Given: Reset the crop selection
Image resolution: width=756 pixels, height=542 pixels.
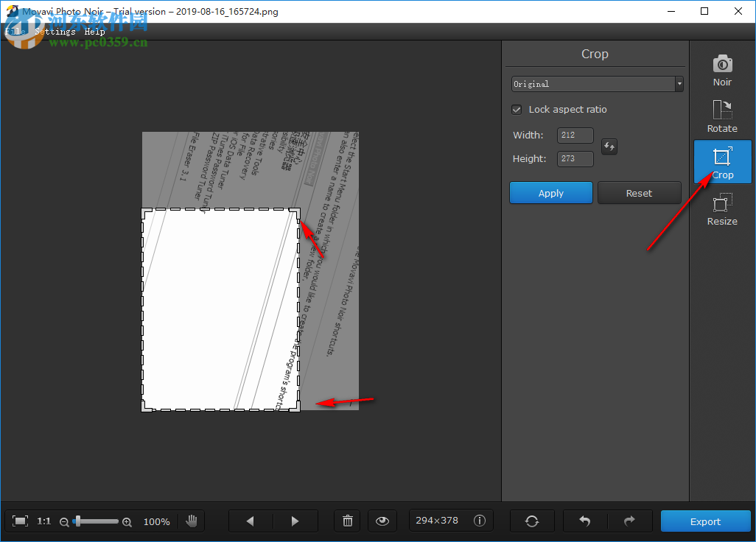Looking at the screenshot, I should 639,192.
